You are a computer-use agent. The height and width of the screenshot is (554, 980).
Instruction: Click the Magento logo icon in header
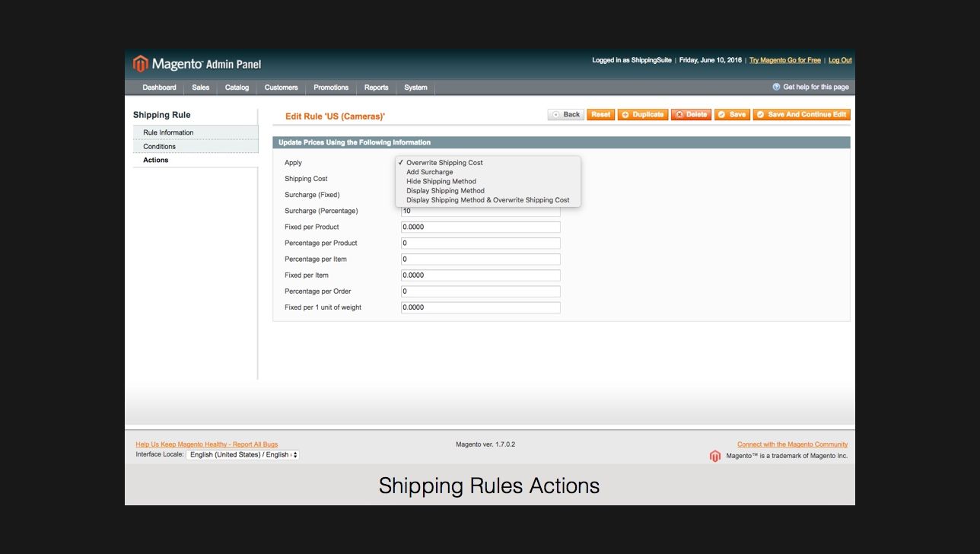[141, 64]
